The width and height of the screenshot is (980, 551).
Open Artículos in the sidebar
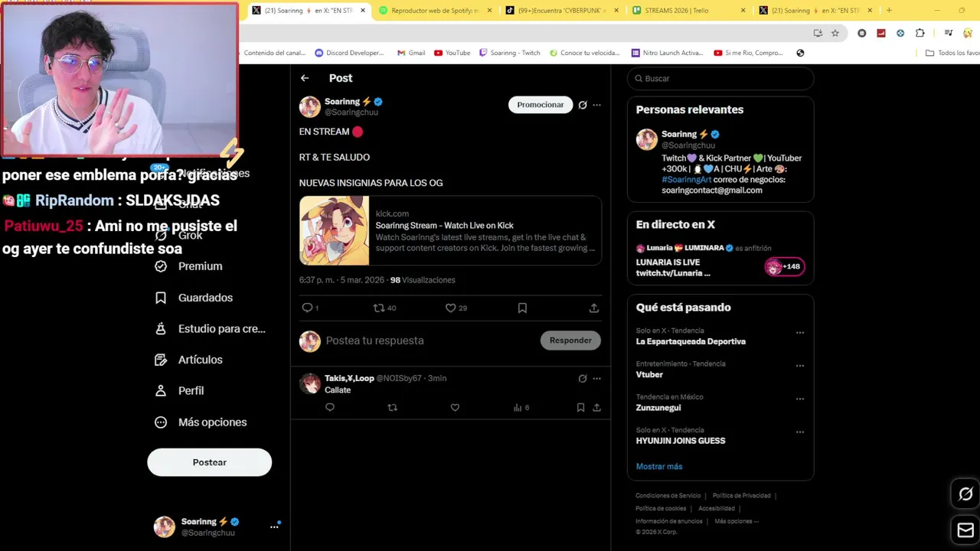click(189, 360)
